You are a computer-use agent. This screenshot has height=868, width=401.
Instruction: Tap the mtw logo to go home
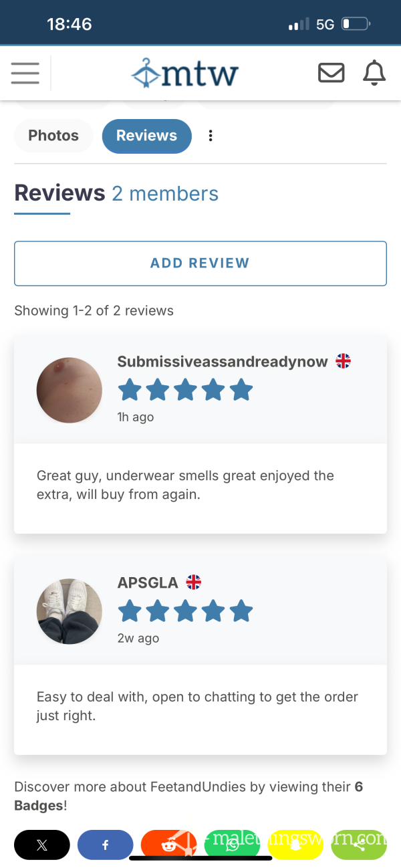(x=185, y=74)
